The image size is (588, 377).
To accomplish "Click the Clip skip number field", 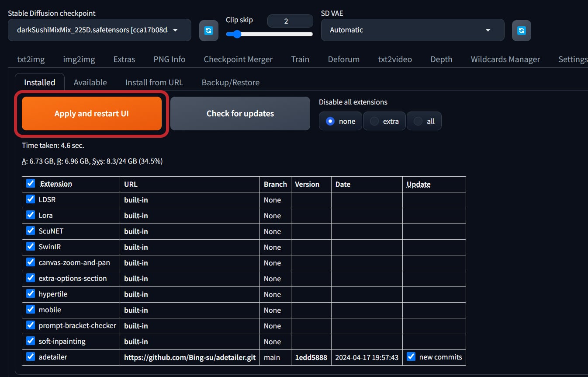I will (x=290, y=21).
